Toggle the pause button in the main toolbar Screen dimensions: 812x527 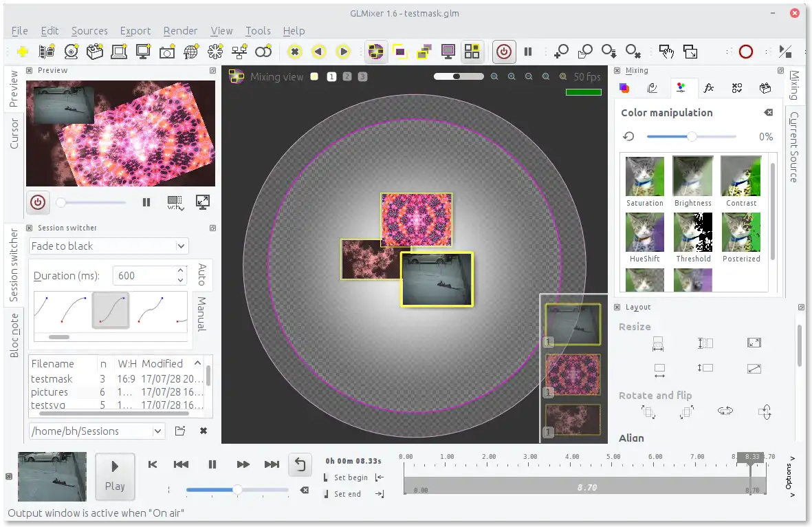coord(528,52)
